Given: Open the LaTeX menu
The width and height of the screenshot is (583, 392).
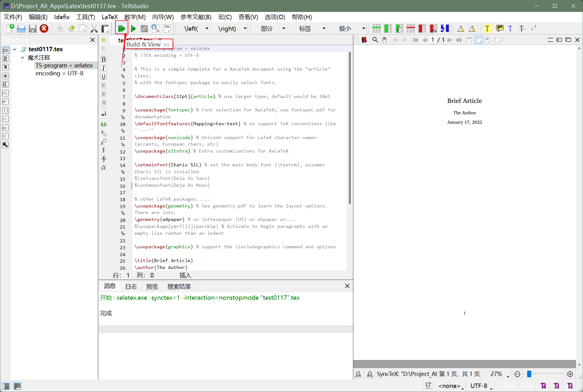Looking at the screenshot, I should (x=109, y=17).
